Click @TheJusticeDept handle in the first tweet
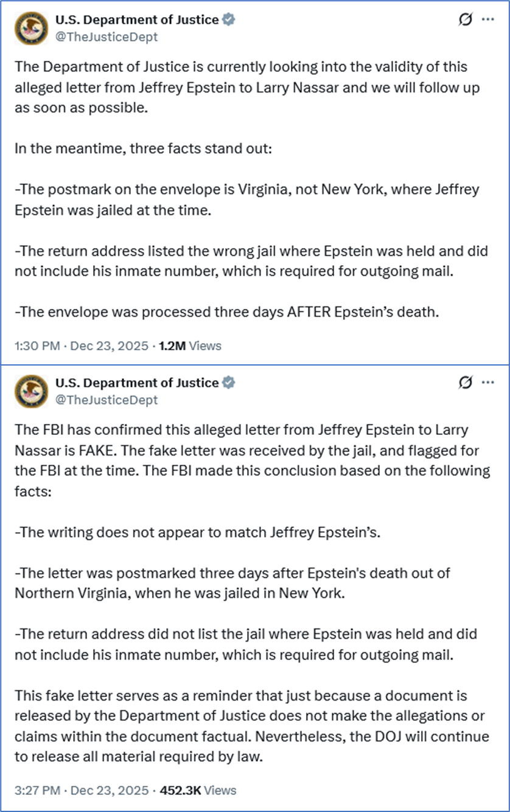Image resolution: width=510 pixels, height=812 pixels. tap(107, 36)
